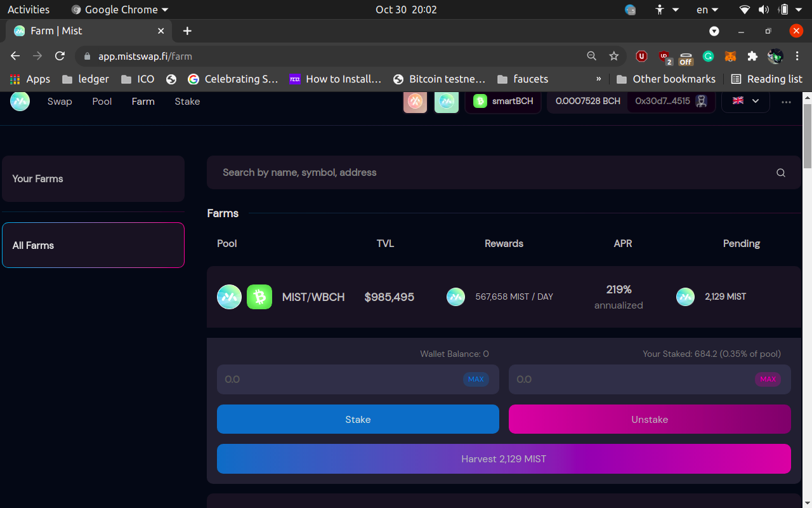
Task: Show hidden bookmarks with the » chevron
Action: point(599,79)
